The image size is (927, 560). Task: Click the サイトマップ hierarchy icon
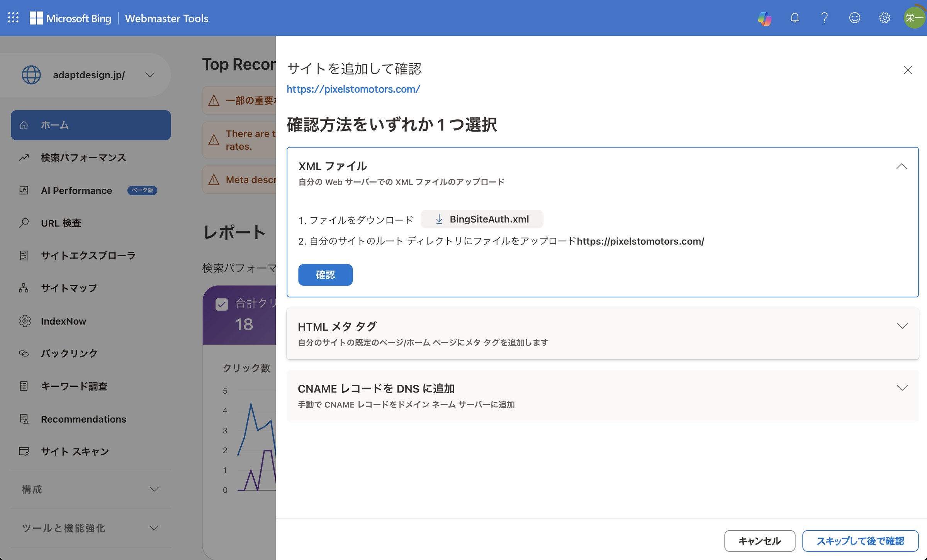pos(24,288)
